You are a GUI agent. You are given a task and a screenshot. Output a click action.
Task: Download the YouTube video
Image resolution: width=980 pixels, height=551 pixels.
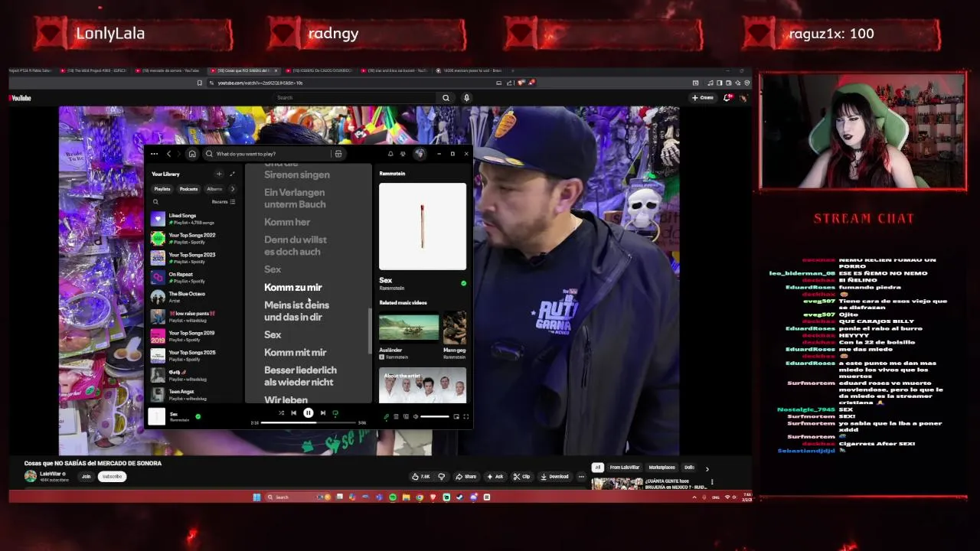(x=555, y=476)
